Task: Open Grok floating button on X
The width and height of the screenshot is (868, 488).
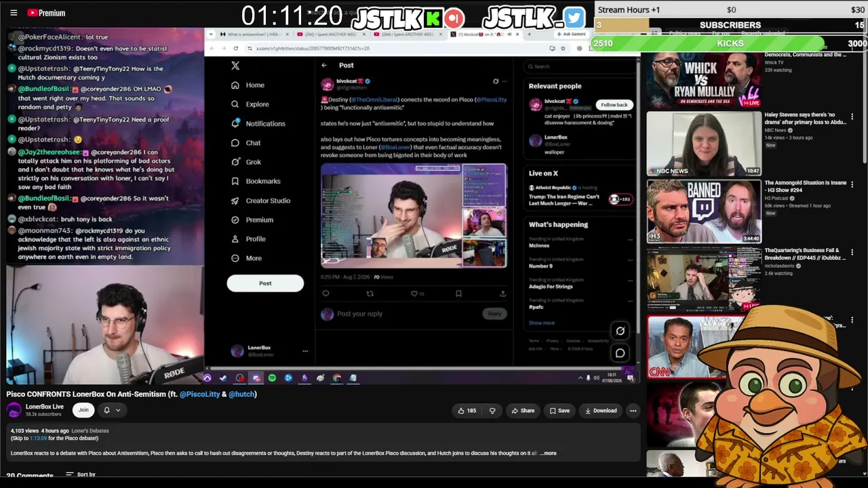Action: (x=620, y=331)
